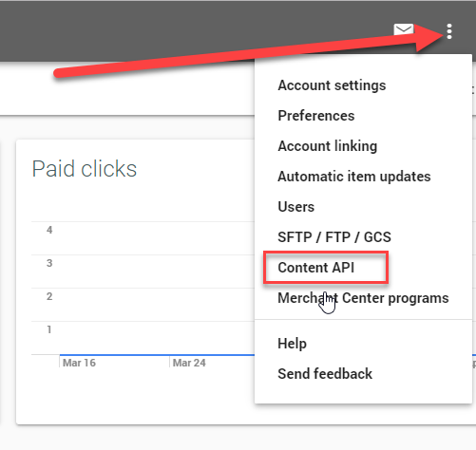Select Help from the menu

pyautogui.click(x=292, y=344)
